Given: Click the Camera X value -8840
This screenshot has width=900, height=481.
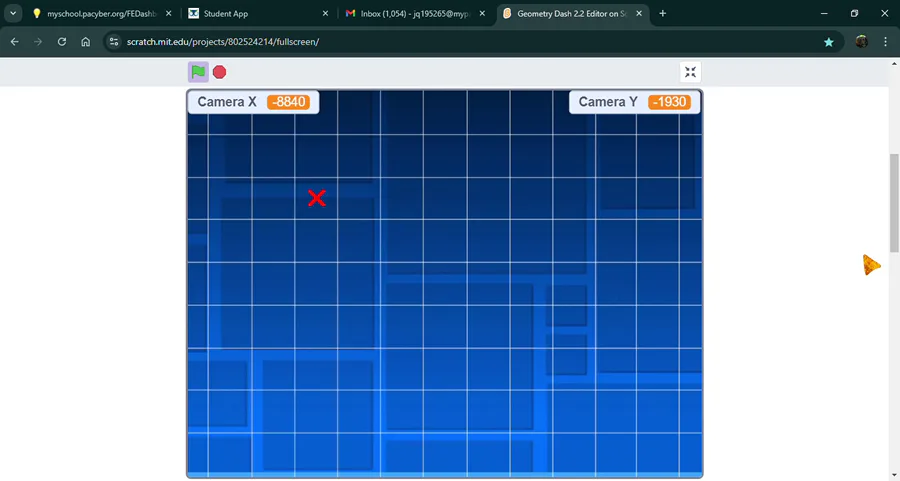Looking at the screenshot, I should (289, 102).
